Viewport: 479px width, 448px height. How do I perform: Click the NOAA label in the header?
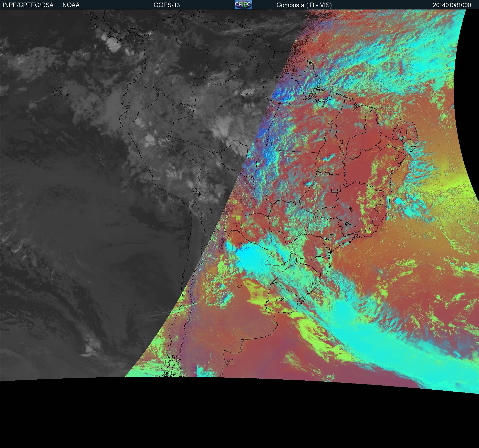[x=71, y=5]
